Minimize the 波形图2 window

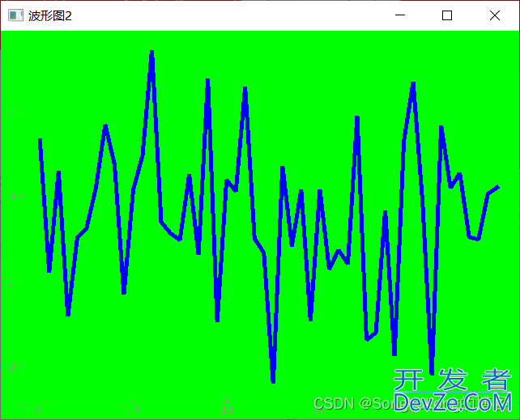tap(400, 15)
